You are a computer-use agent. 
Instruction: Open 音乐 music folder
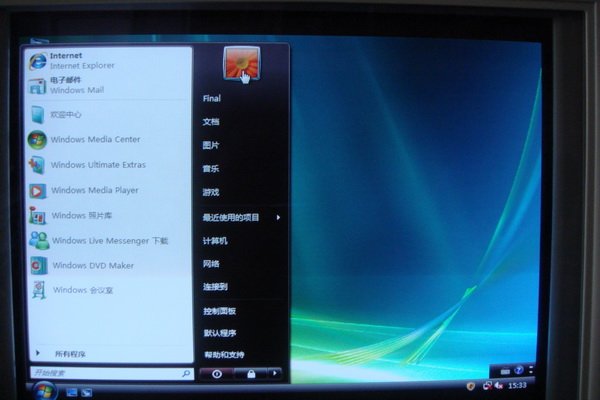pos(211,168)
